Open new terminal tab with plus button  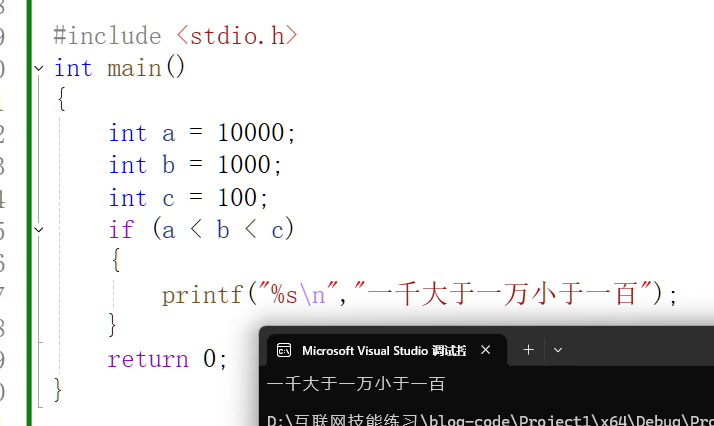[528, 350]
